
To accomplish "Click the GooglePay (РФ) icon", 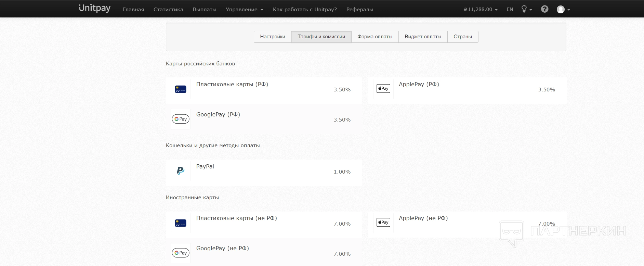I will [x=181, y=119].
